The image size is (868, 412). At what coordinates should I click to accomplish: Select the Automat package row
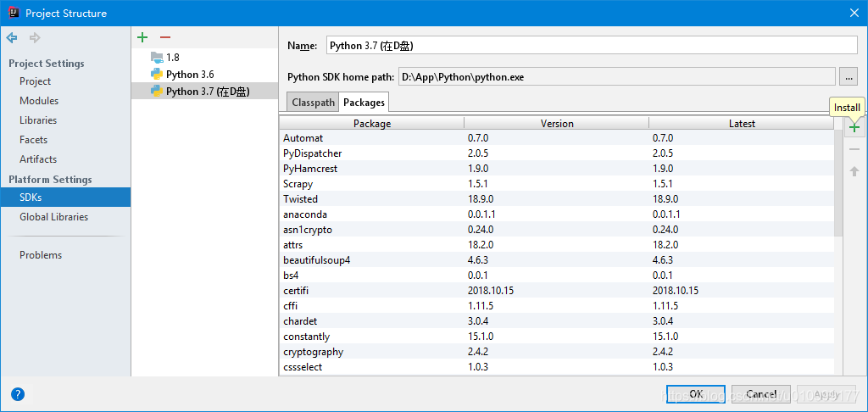[x=556, y=138]
